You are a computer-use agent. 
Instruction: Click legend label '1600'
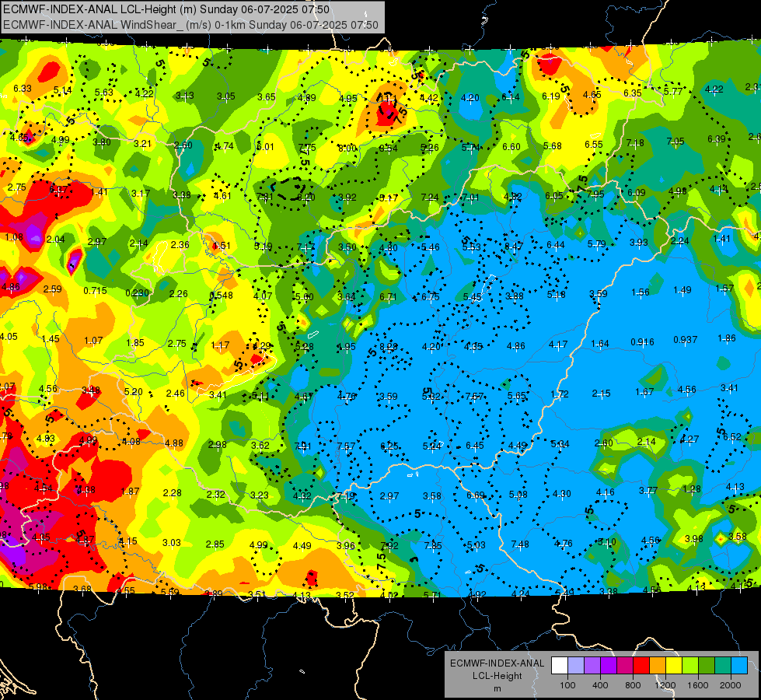[x=697, y=685]
